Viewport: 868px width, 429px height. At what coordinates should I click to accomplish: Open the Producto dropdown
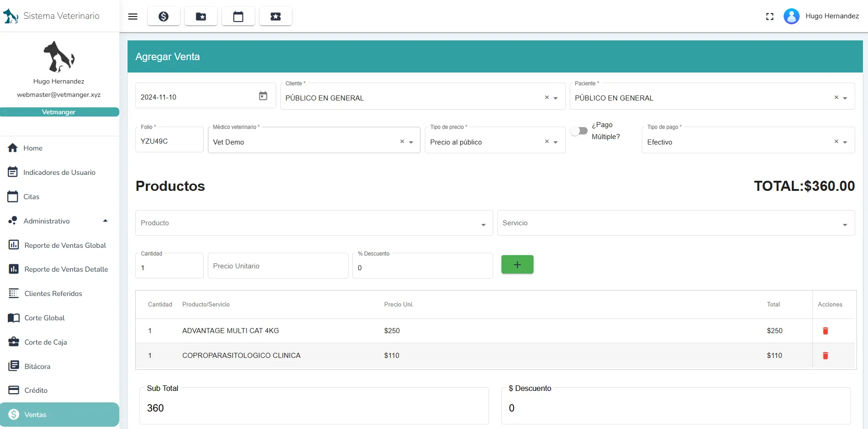click(x=314, y=223)
